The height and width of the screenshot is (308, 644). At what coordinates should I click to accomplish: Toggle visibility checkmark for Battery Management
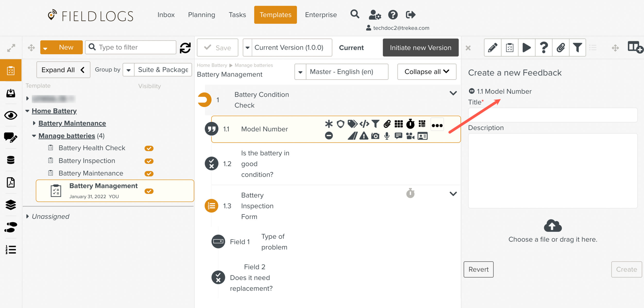point(149,191)
